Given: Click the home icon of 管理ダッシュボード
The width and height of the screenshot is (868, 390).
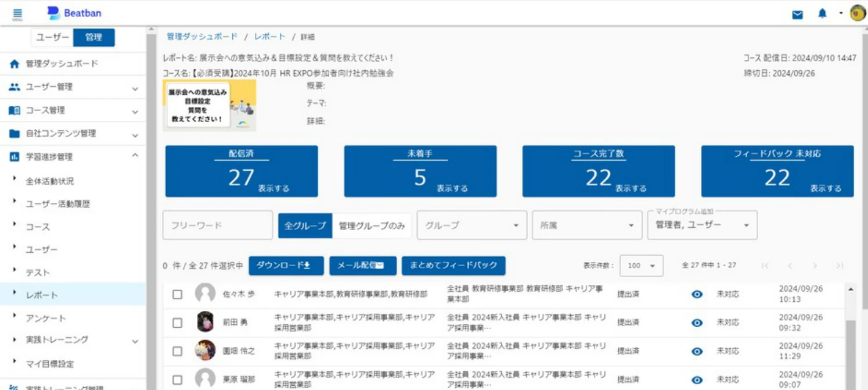Looking at the screenshot, I should [15, 64].
